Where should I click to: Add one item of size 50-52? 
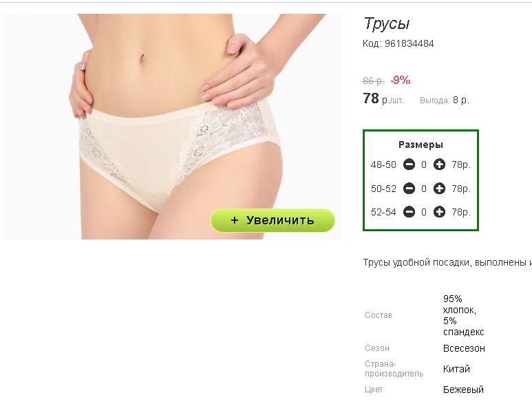pyautogui.click(x=439, y=189)
